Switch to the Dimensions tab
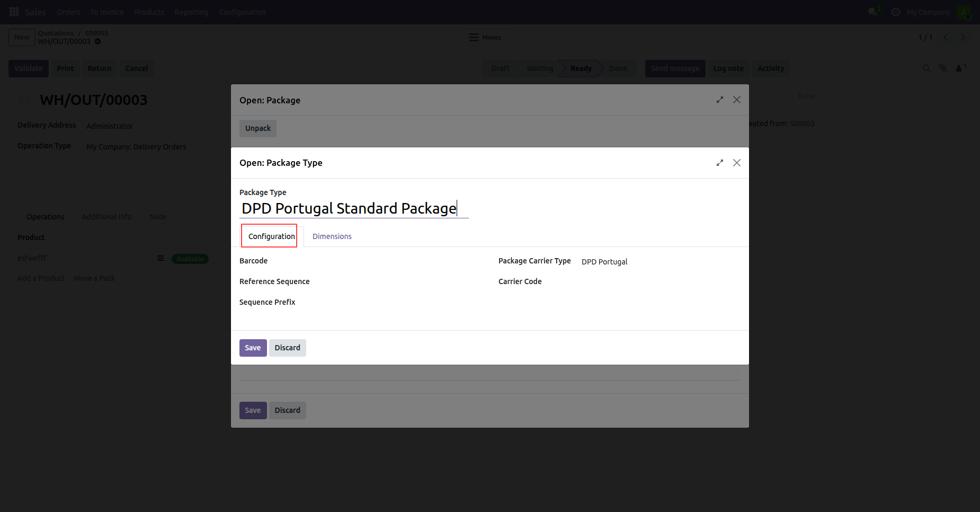The image size is (980, 512). [x=332, y=236]
